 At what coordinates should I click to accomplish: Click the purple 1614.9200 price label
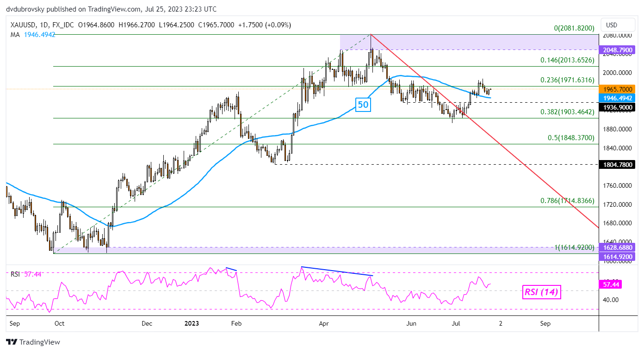click(x=618, y=256)
